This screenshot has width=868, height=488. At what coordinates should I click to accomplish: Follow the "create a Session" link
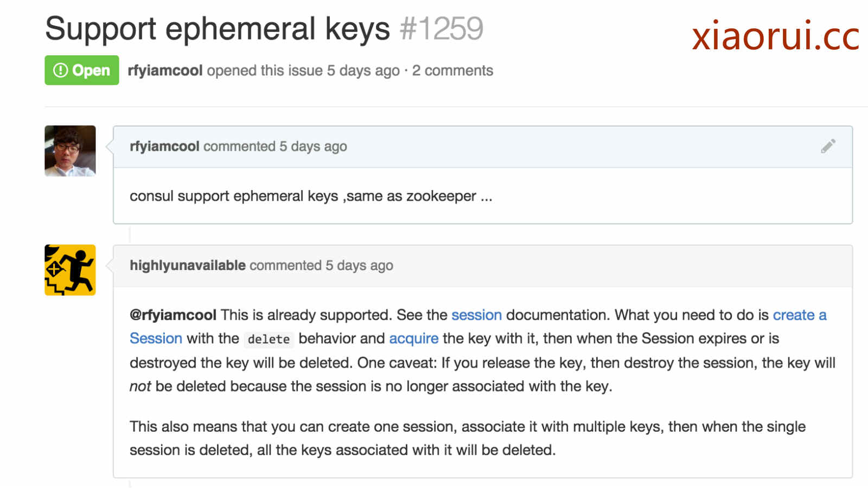[799, 315]
